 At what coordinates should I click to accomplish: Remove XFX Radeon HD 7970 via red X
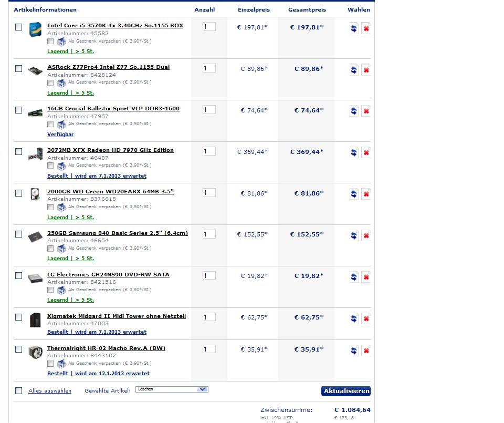tap(366, 153)
